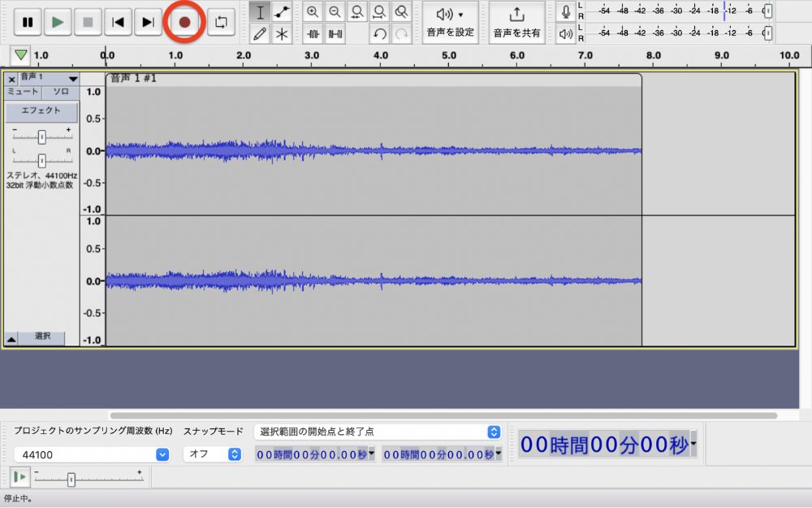Zoom in with the magnifier plus
812x508 pixels.
tap(313, 12)
